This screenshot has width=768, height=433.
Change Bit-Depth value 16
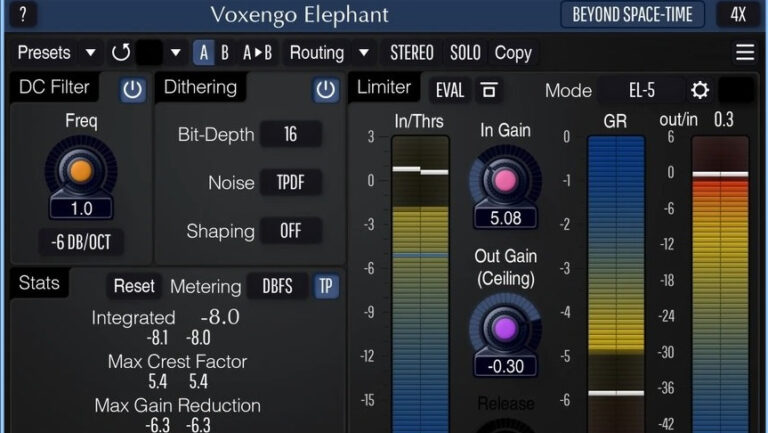291,134
